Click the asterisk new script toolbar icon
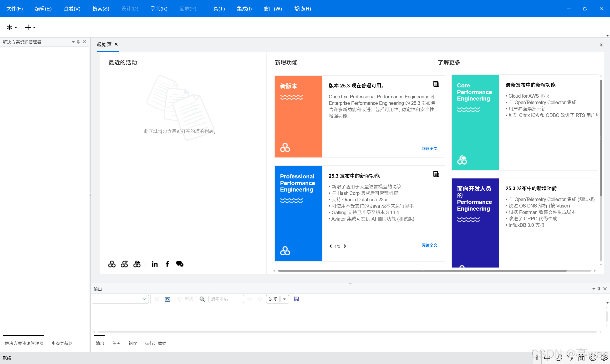The image size is (610, 364). coord(10,27)
